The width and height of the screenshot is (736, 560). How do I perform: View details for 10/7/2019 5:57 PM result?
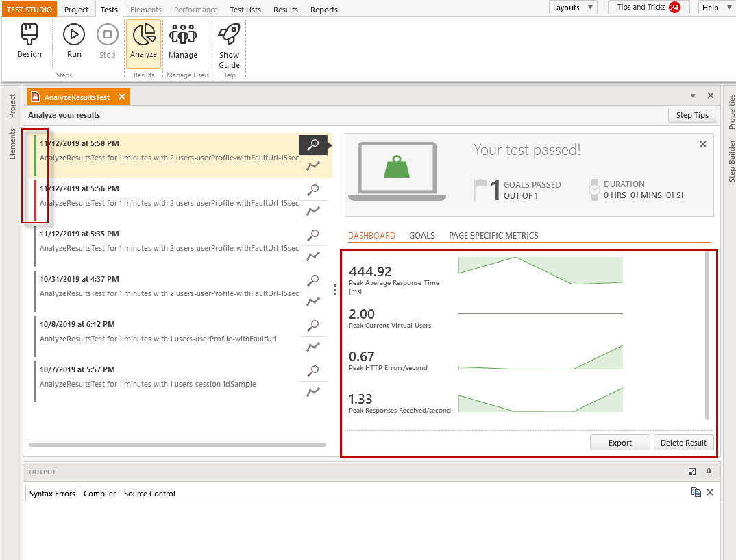(x=313, y=371)
